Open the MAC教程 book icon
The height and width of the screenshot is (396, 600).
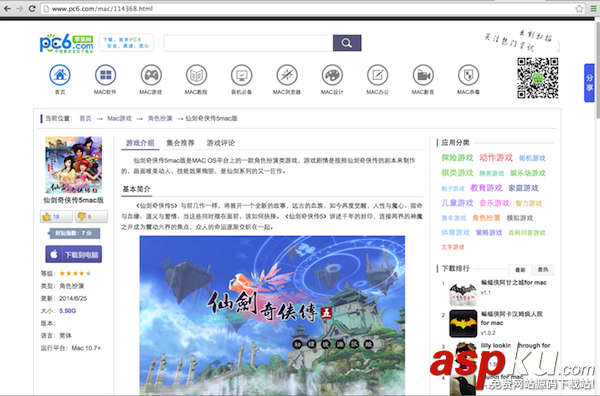click(x=196, y=75)
